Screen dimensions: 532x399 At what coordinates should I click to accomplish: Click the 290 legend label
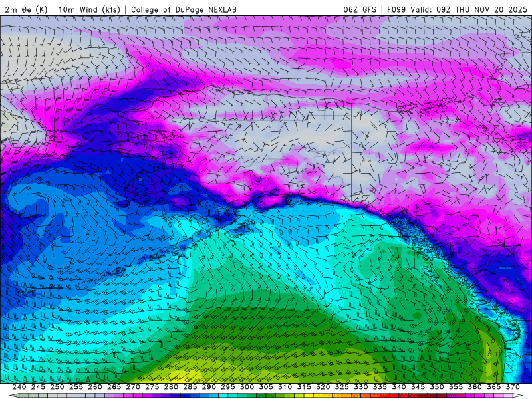(209, 387)
